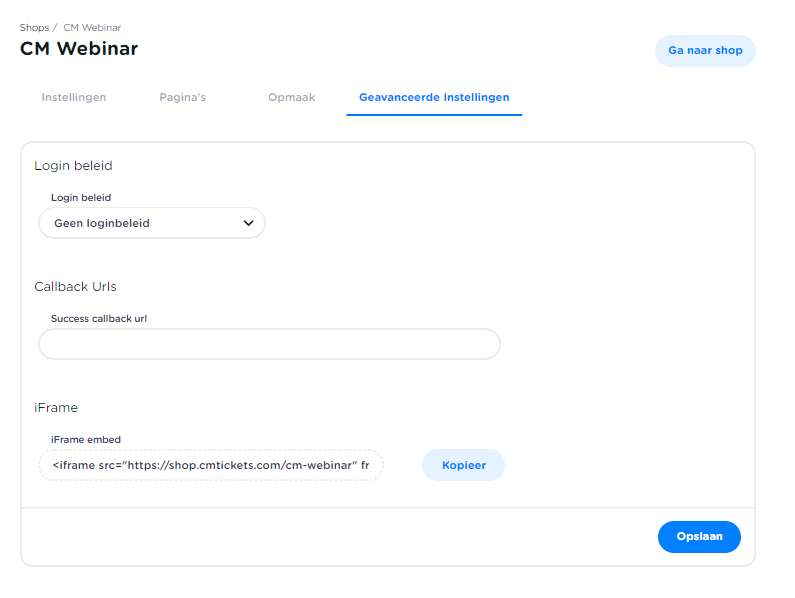Expand the Login beleid dropdown chevron
The image size is (795, 598).
[249, 223]
